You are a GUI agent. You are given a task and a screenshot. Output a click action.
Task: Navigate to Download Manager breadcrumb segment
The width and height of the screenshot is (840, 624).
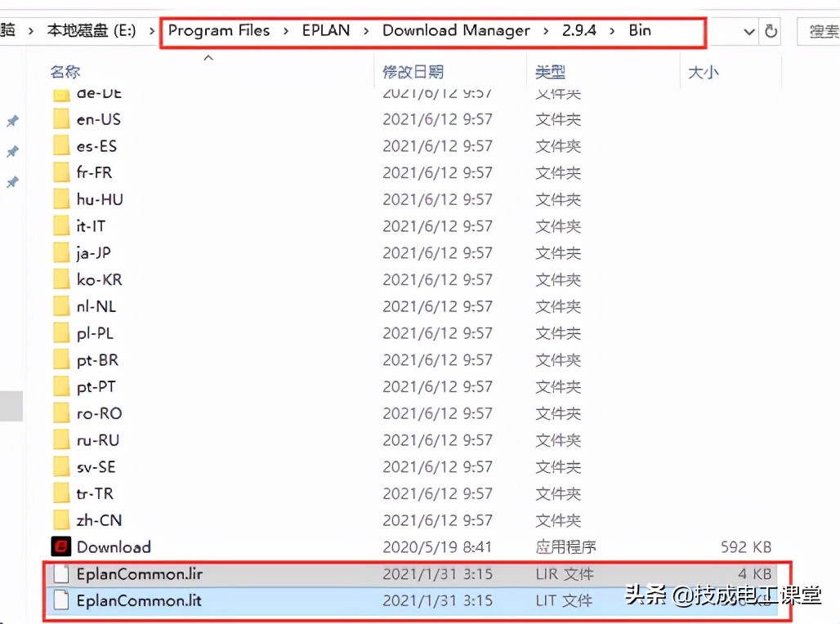457,30
